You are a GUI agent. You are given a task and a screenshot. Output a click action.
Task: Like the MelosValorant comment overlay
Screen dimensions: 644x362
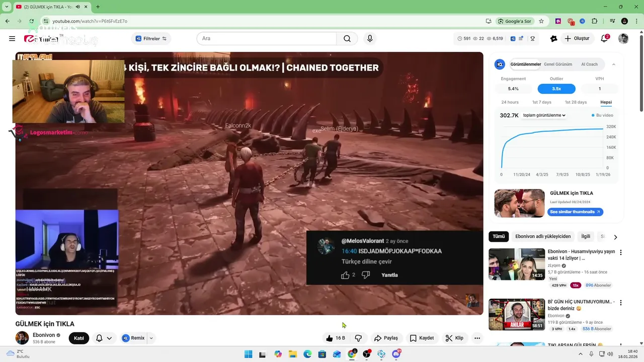tap(345, 275)
